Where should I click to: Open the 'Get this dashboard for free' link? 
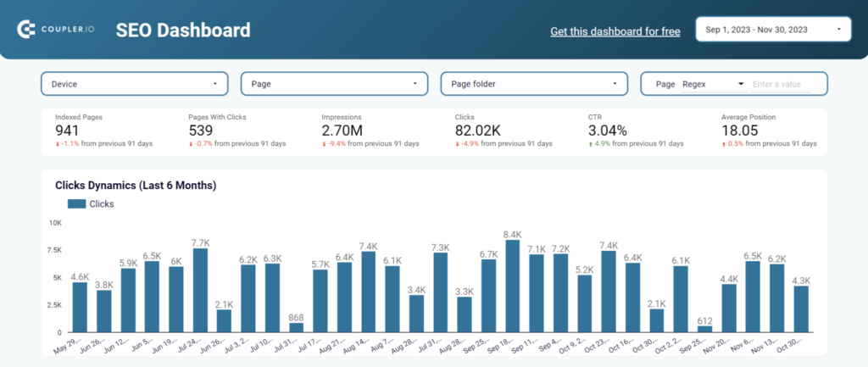point(615,31)
